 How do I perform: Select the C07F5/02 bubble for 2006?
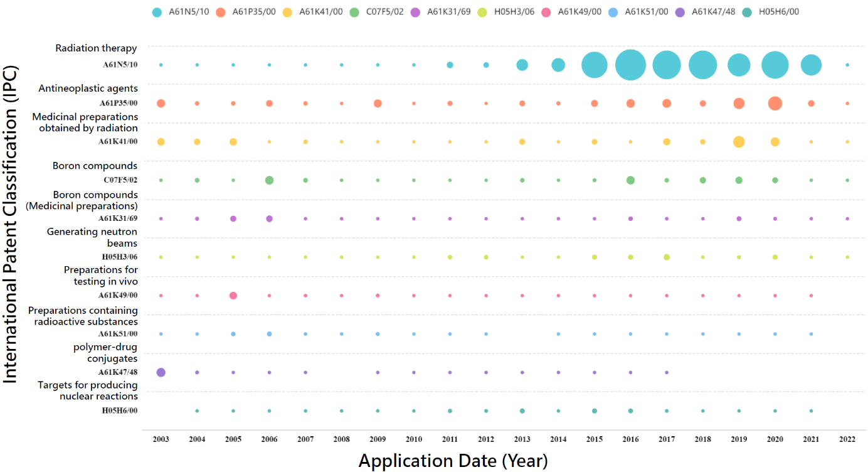269,180
